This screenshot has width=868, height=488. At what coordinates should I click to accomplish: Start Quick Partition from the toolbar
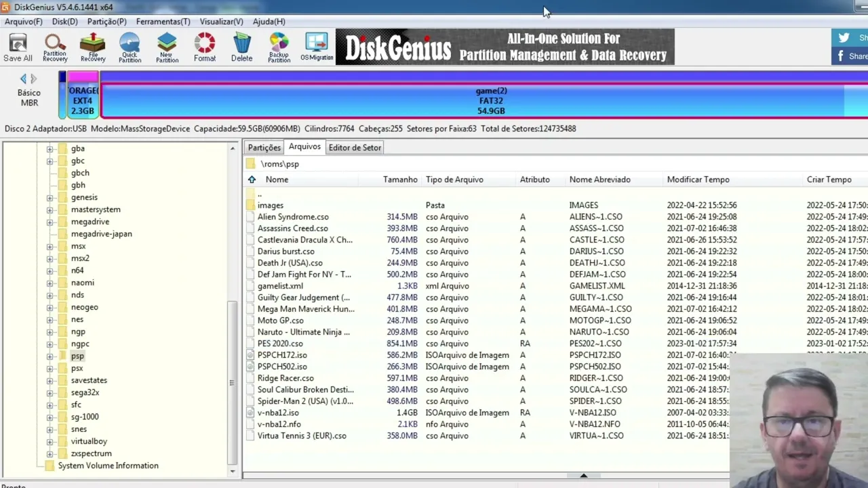(130, 47)
